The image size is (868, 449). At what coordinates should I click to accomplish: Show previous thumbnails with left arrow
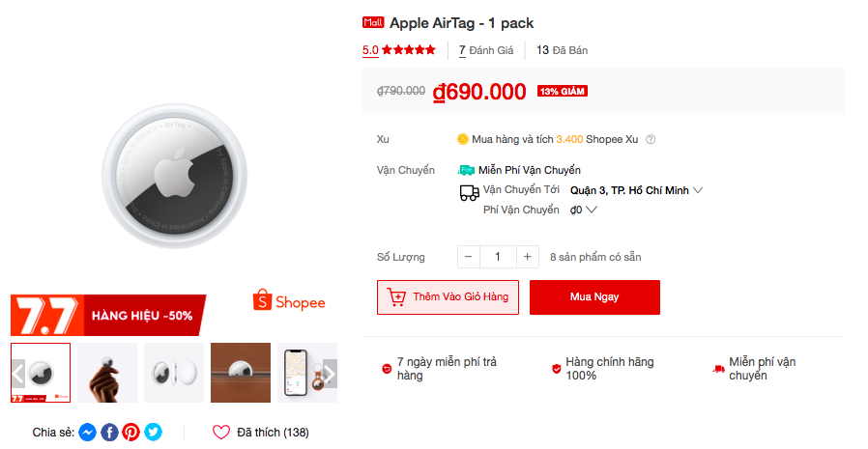(x=17, y=374)
